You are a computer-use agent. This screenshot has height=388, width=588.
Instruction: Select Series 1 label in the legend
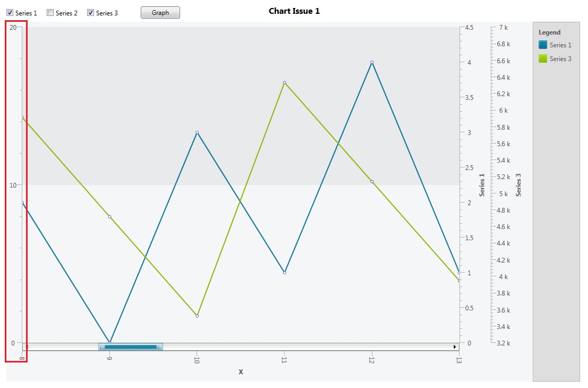[x=560, y=45]
